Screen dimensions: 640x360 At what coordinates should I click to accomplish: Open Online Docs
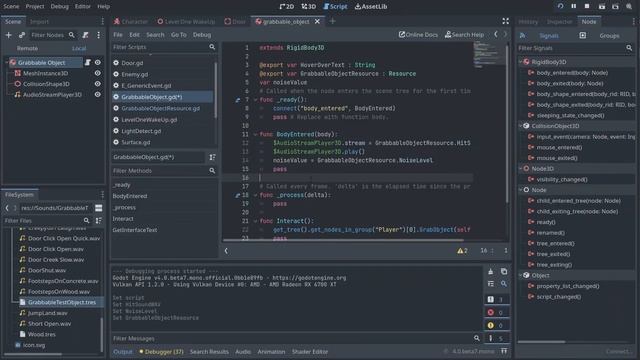point(418,35)
